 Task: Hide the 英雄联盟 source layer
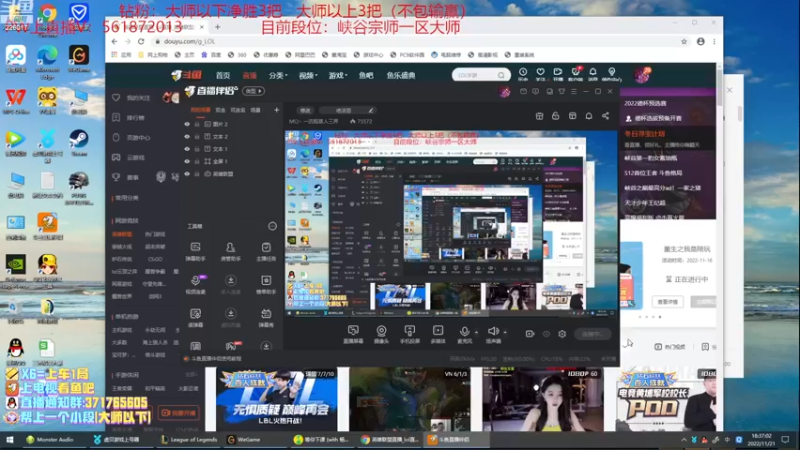coord(187,174)
